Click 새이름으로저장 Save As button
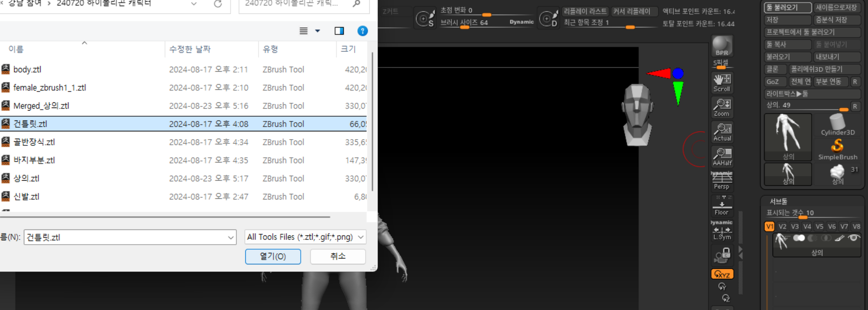 836,7
